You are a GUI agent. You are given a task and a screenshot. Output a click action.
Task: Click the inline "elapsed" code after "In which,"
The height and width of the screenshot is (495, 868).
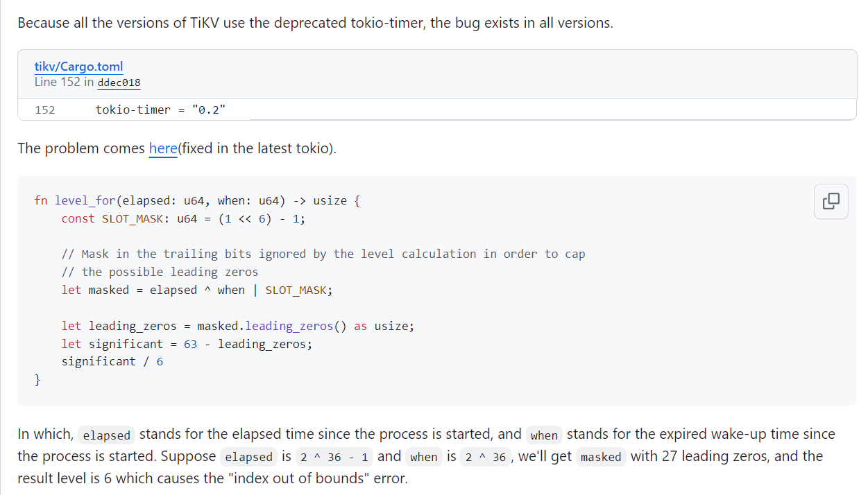pos(106,435)
